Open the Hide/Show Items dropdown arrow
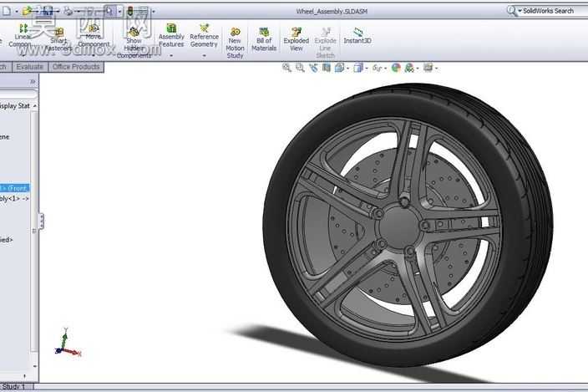 pos(386,69)
